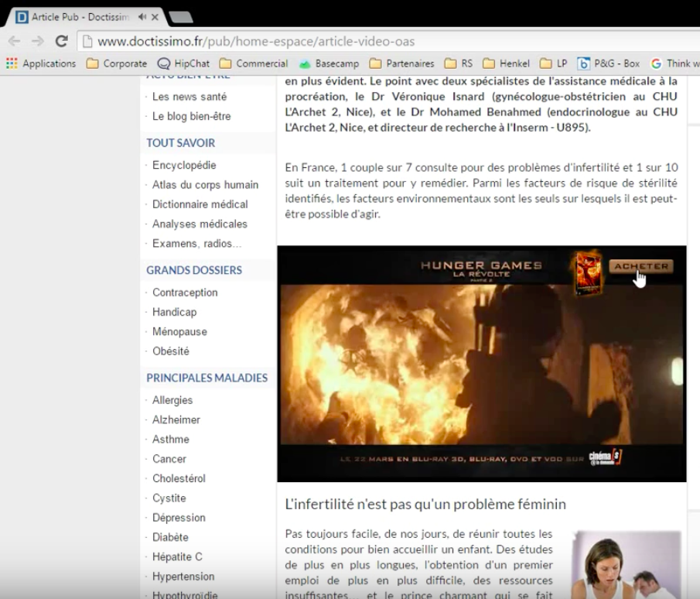This screenshot has height=599, width=700.
Task: Open the LP bookmark folder
Action: tap(554, 63)
